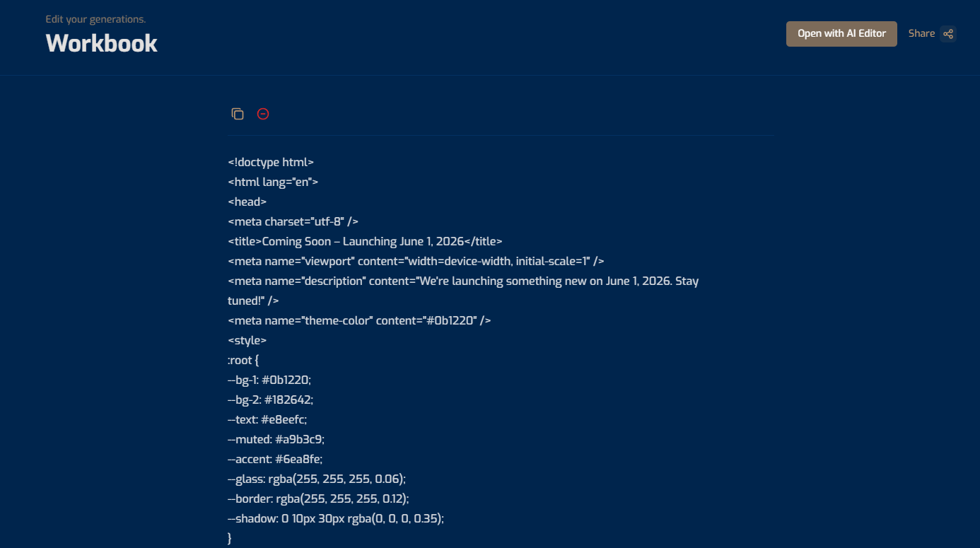Copy the generated code with the copy icon
The image size is (980, 548).
tap(238, 114)
